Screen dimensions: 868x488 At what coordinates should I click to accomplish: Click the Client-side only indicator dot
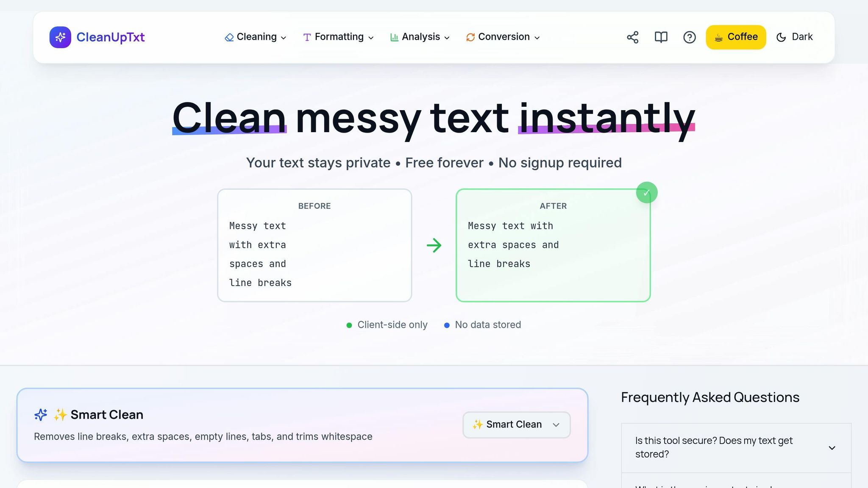coord(349,325)
